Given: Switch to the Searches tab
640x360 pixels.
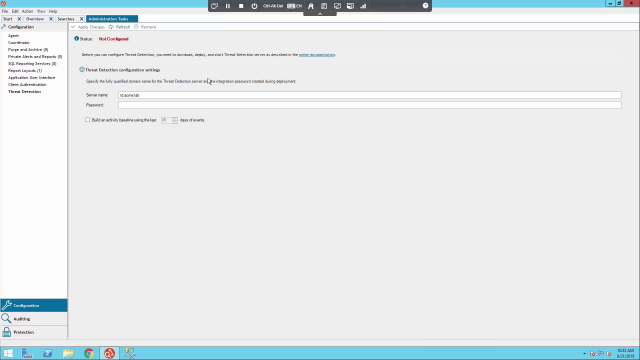Looking at the screenshot, I should click(66, 19).
